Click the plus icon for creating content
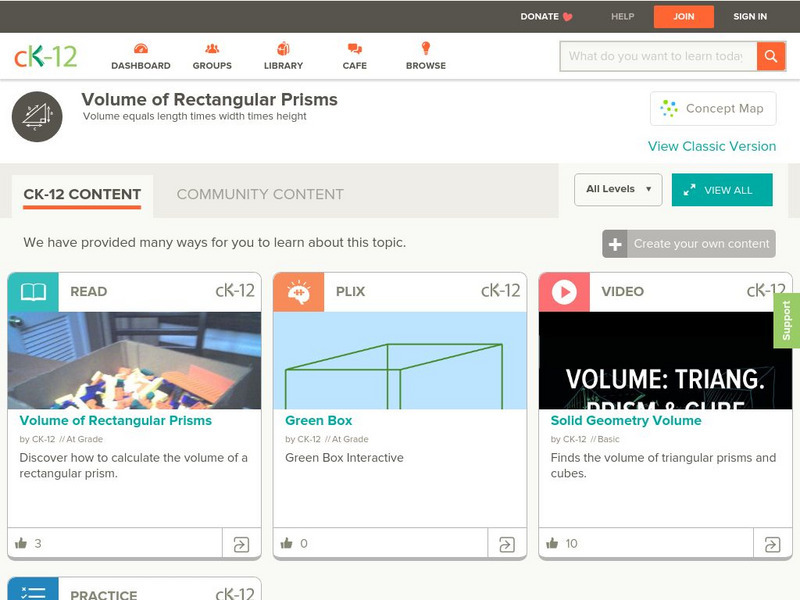Image resolution: width=800 pixels, height=600 pixels. point(615,244)
